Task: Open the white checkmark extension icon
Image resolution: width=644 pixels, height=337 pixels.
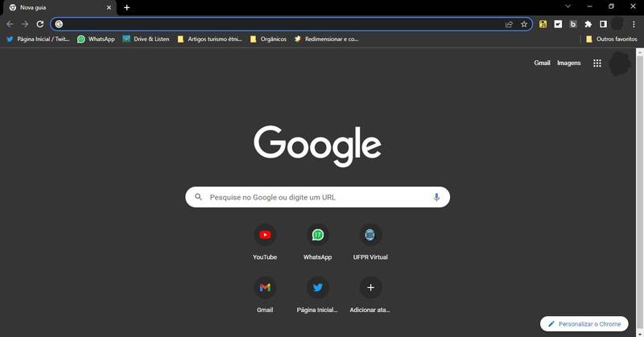Action: pyautogui.click(x=558, y=24)
